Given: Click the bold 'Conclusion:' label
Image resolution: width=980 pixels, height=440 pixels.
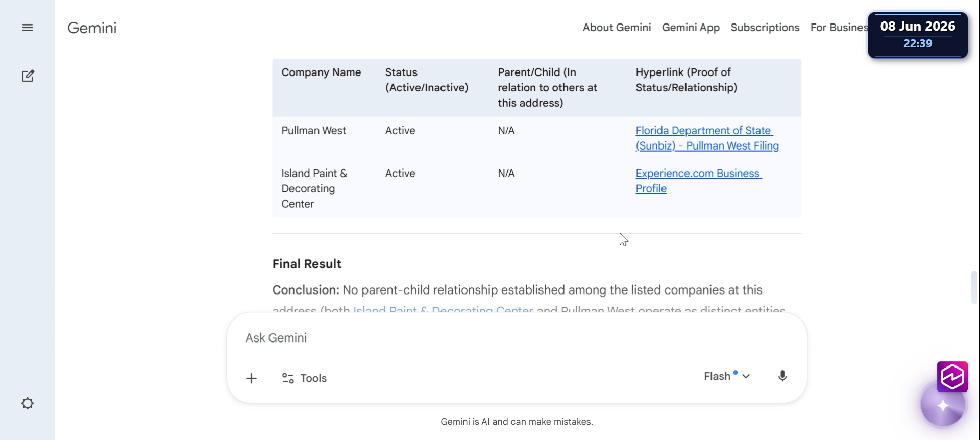Looking at the screenshot, I should coord(306,290).
